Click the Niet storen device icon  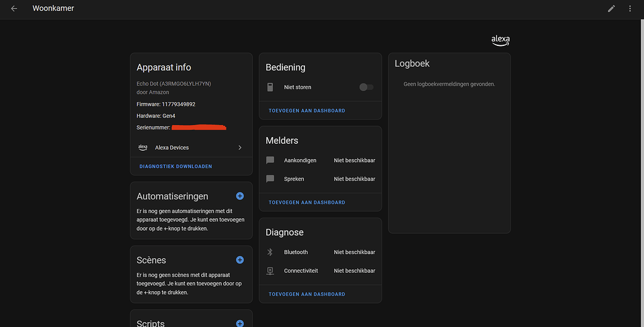click(270, 87)
